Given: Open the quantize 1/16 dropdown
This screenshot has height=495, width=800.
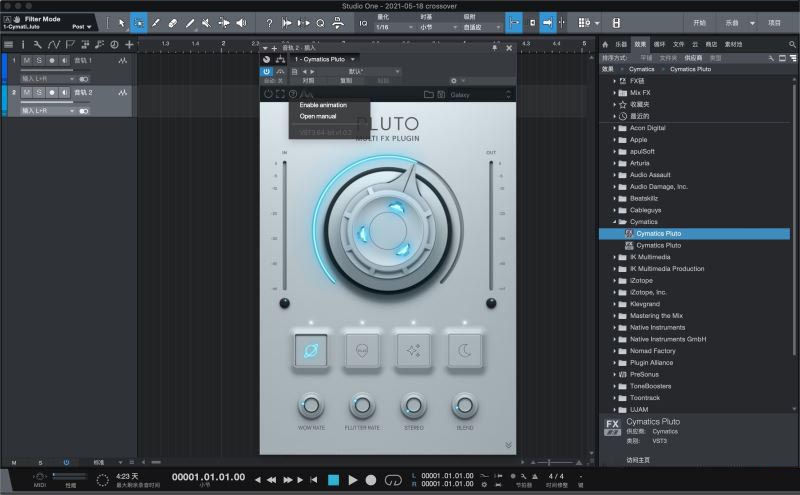Looking at the screenshot, I should tap(394, 27).
